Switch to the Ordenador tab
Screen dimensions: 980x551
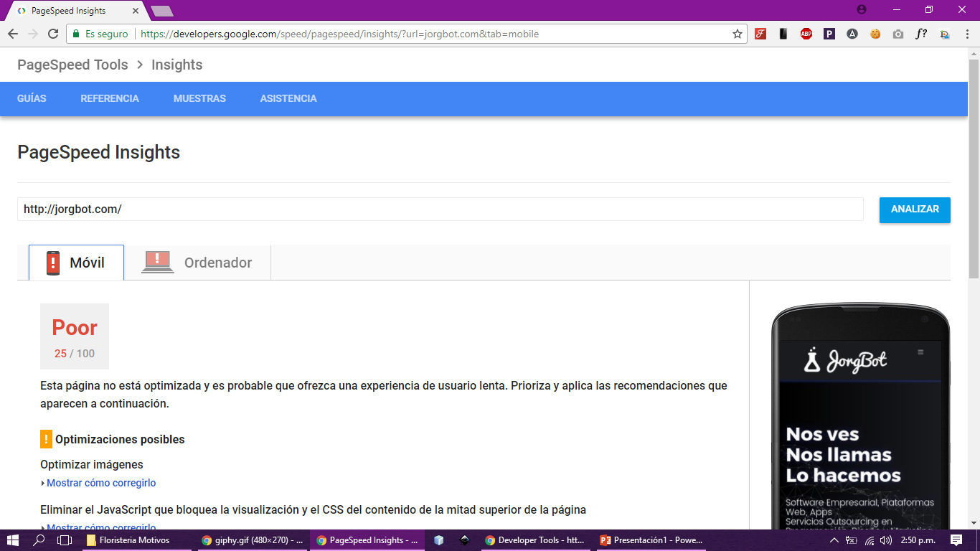pyautogui.click(x=197, y=263)
